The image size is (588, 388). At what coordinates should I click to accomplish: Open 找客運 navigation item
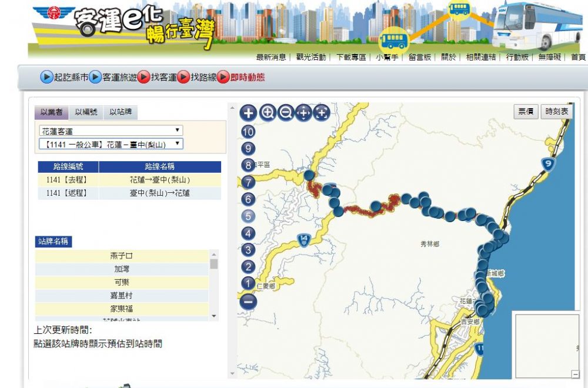pos(157,77)
